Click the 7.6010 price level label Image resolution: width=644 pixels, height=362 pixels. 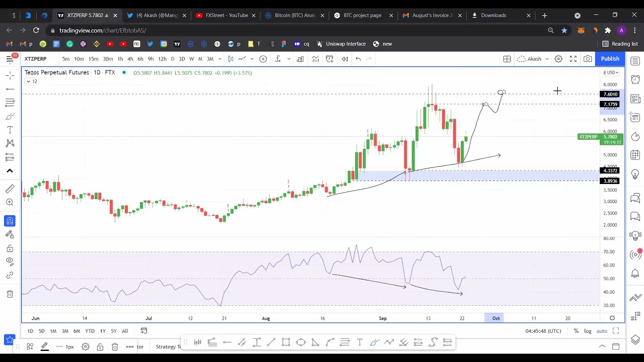(x=611, y=94)
